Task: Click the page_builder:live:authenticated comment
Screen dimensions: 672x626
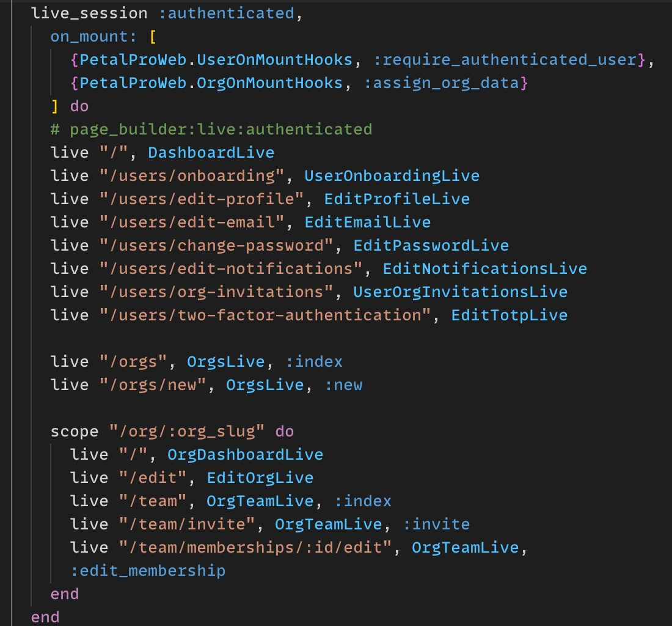Action: 211,129
